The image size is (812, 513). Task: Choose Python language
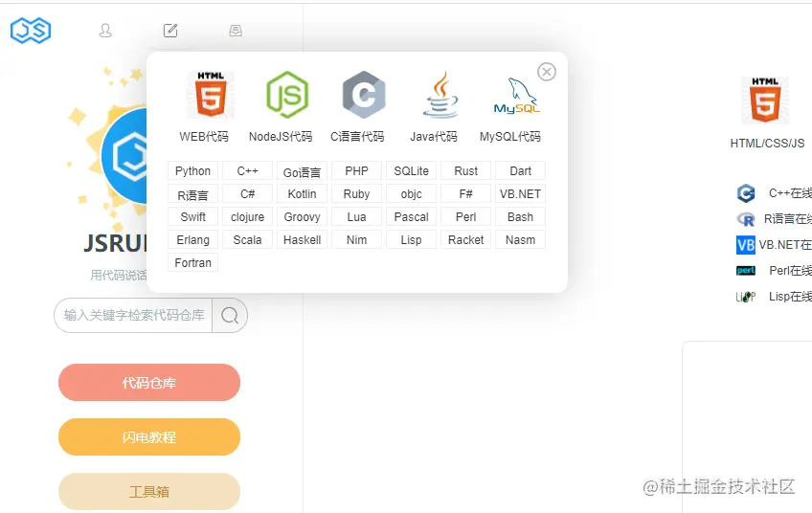192,170
